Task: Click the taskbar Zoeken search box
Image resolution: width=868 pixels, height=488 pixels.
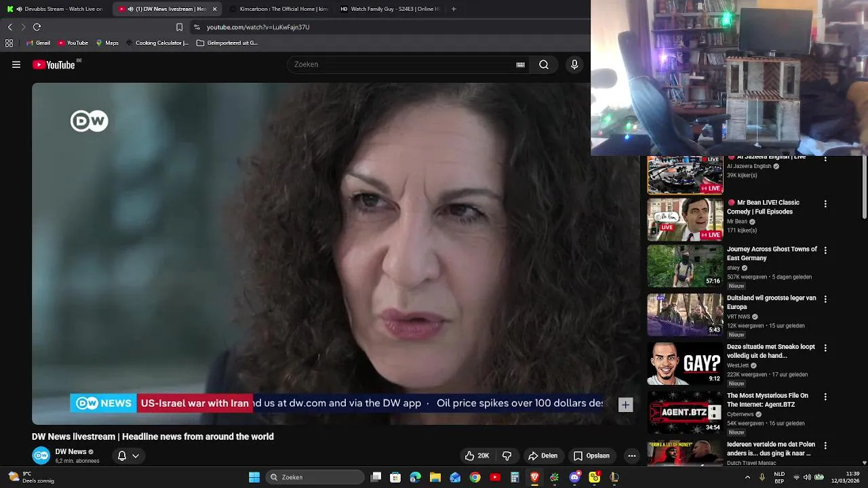Action: (x=315, y=477)
